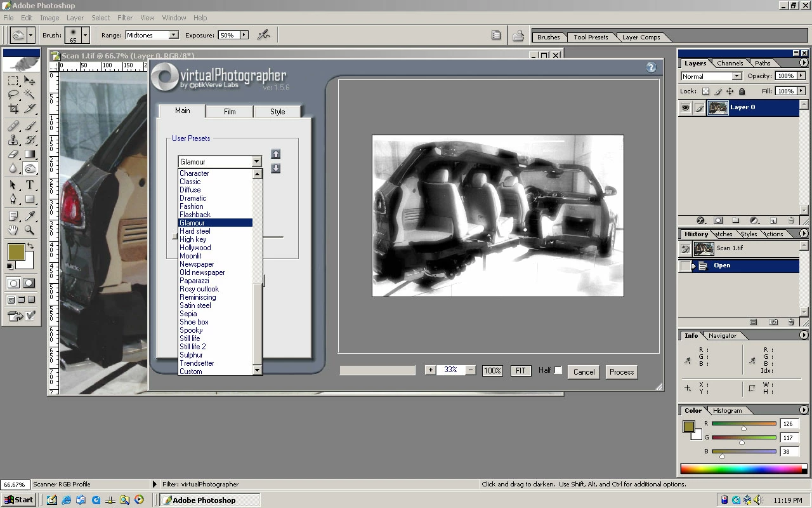Switch to the Channels tab

(730, 63)
